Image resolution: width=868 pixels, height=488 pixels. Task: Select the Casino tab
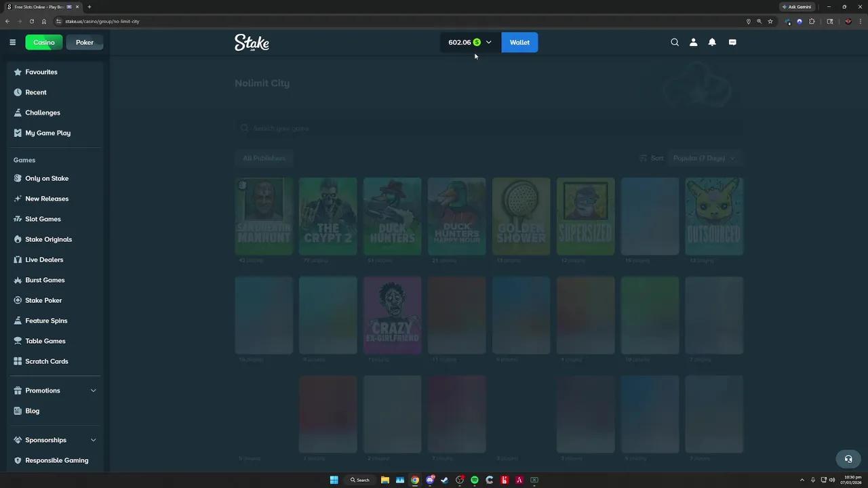click(44, 42)
